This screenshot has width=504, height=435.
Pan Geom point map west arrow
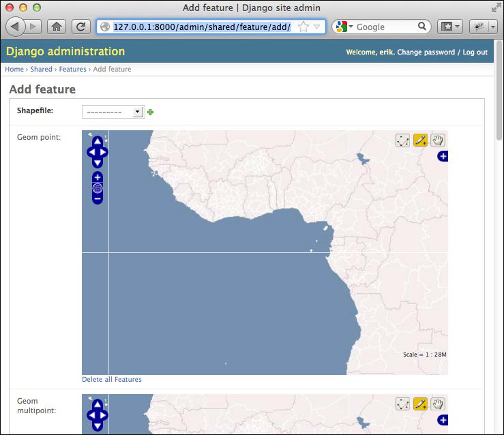pyautogui.click(x=91, y=152)
